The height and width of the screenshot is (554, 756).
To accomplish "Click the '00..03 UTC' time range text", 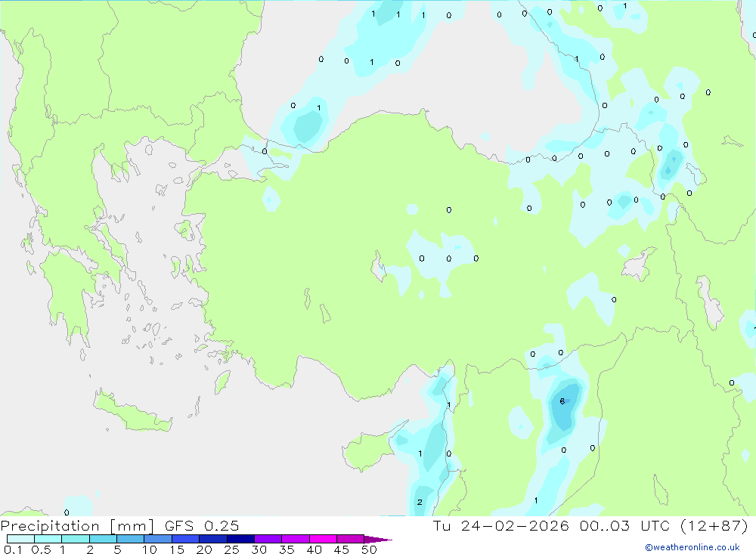I will [x=624, y=525].
